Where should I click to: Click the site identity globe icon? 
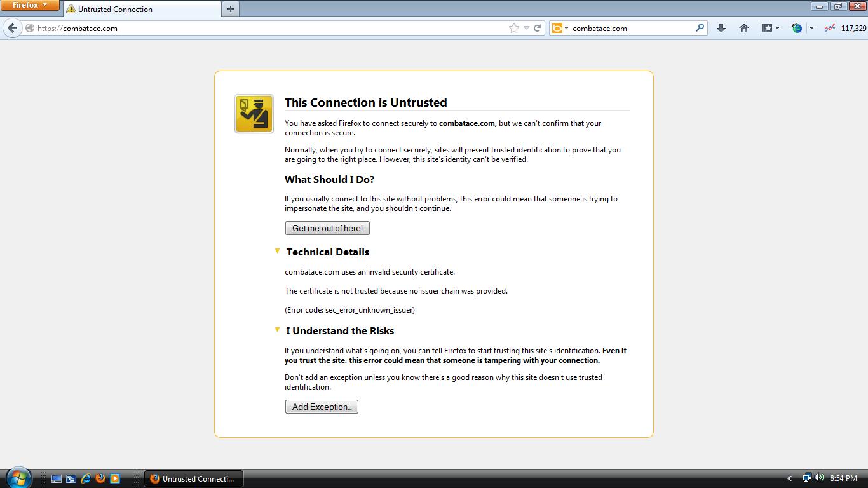pyautogui.click(x=30, y=28)
